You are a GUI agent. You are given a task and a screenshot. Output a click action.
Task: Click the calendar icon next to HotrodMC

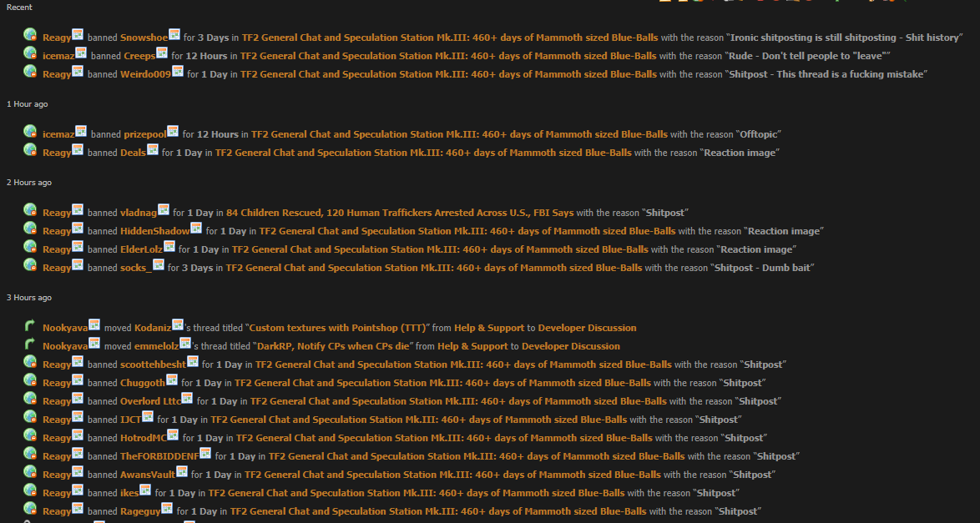coord(173,435)
